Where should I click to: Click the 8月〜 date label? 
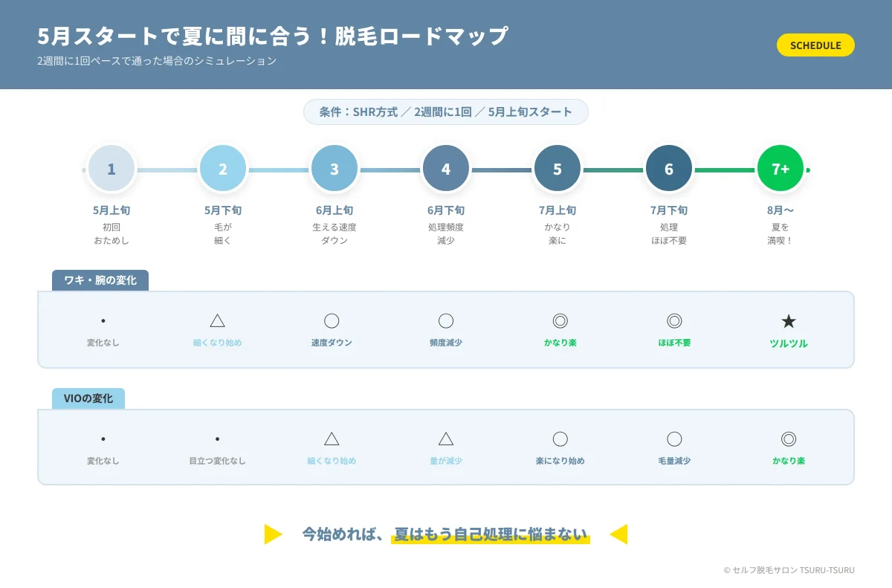pyautogui.click(x=780, y=210)
